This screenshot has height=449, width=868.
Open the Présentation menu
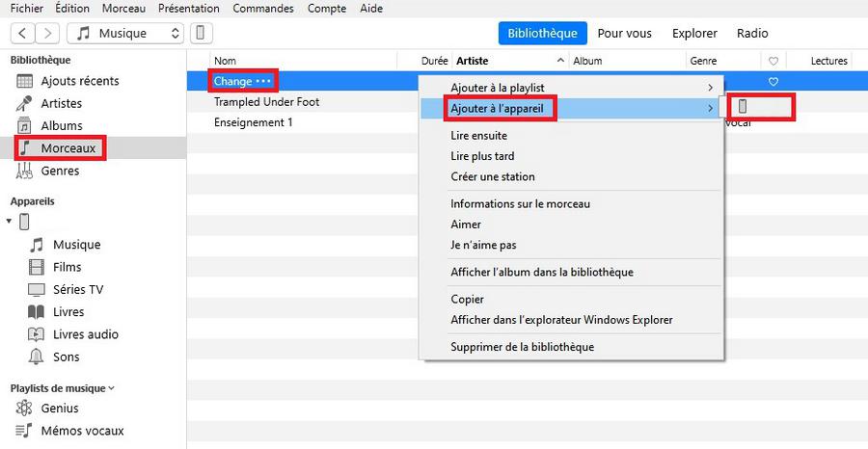[189, 9]
